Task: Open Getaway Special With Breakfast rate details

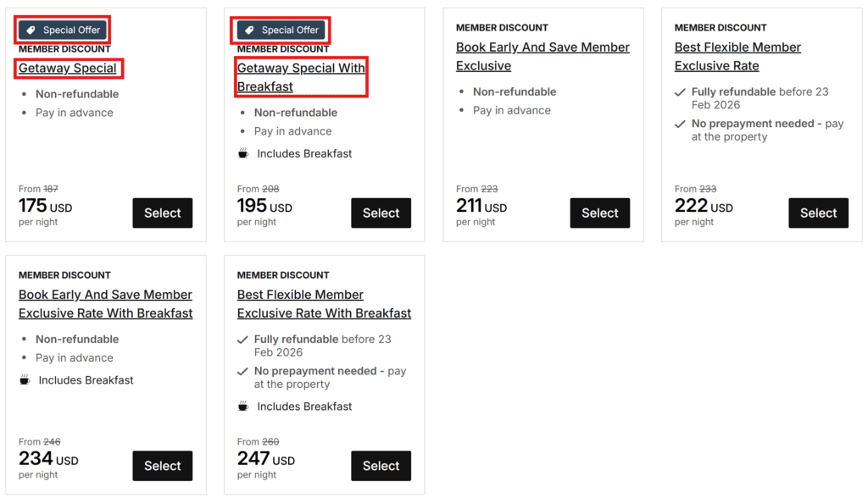Action: 301,77
